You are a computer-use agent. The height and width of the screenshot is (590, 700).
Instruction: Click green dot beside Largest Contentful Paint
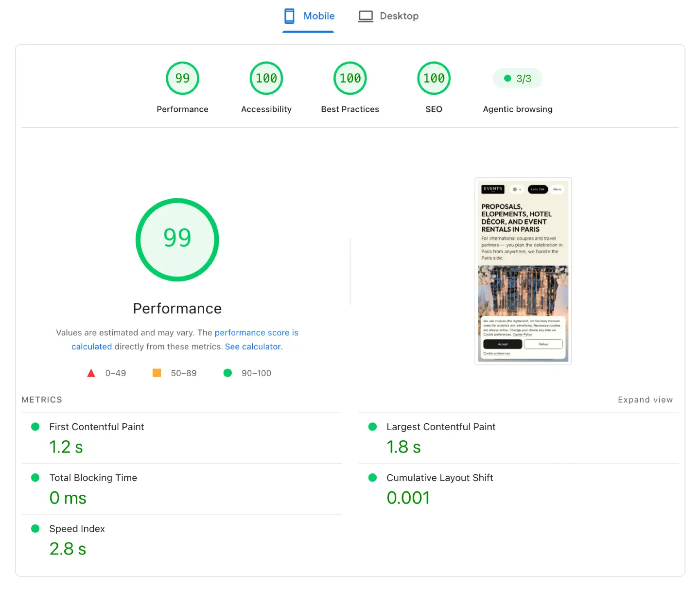pos(372,427)
